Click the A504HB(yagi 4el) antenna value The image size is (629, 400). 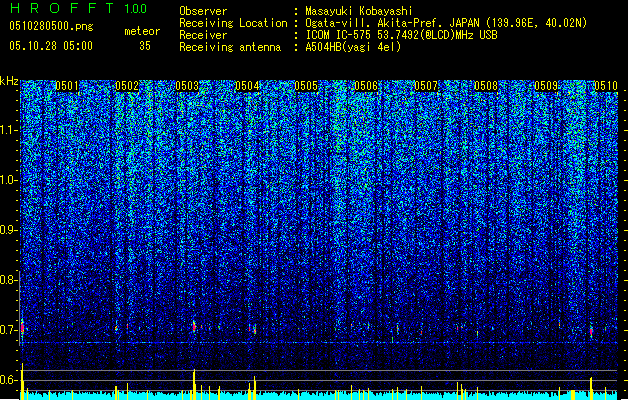coord(353,47)
